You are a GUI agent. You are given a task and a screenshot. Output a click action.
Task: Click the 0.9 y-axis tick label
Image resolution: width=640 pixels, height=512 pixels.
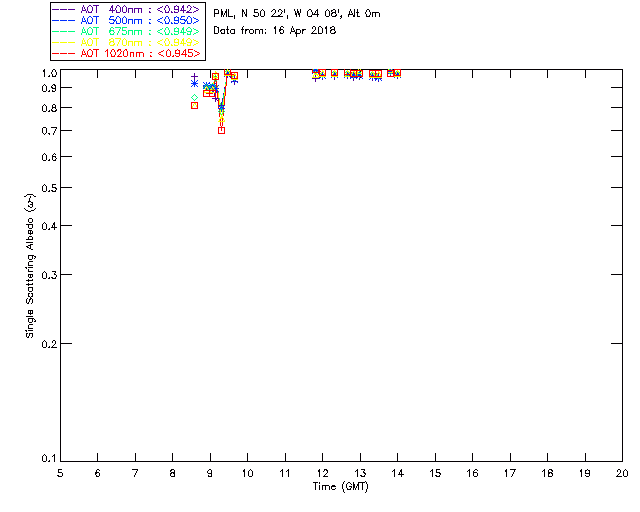(49, 88)
